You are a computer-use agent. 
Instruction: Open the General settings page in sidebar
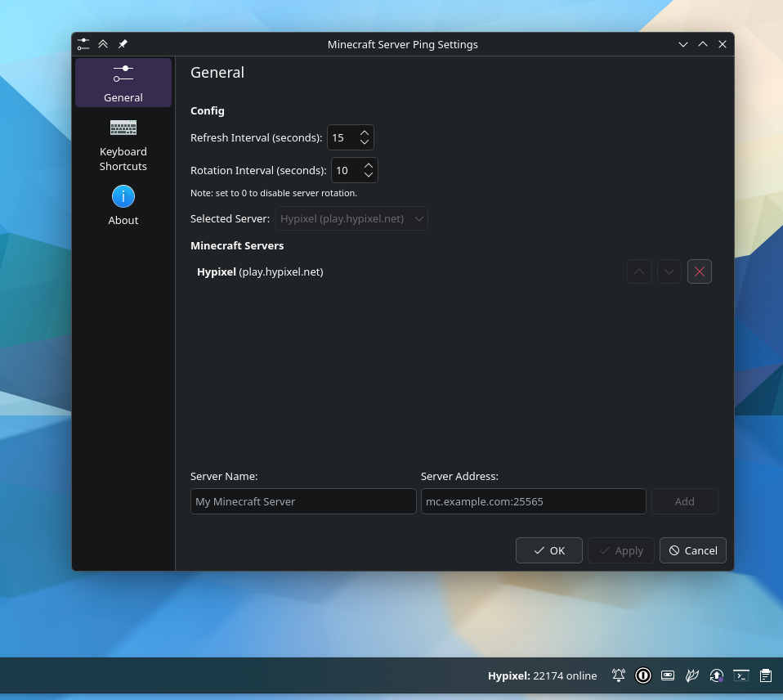pos(123,83)
